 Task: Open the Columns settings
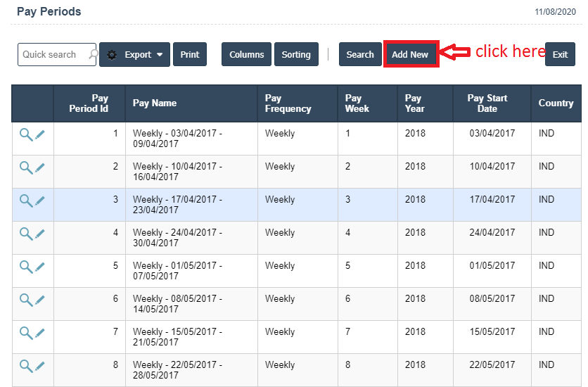click(x=246, y=54)
